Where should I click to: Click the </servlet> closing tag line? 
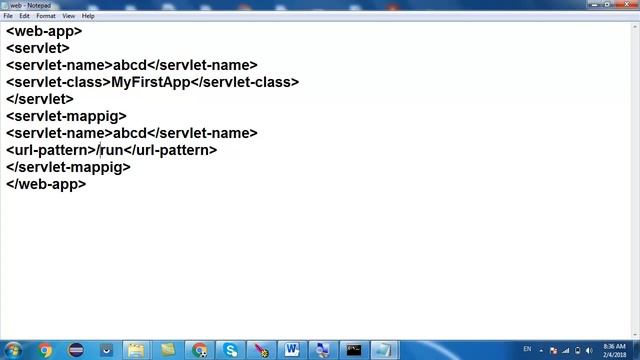40,99
